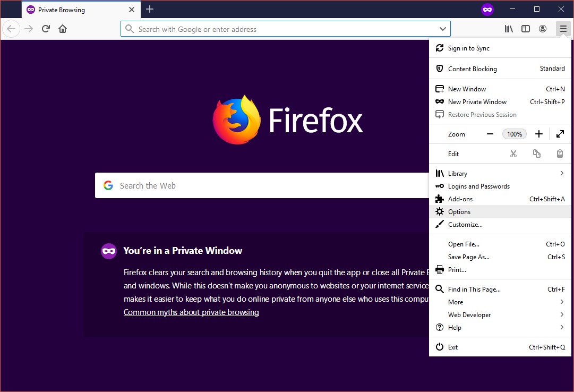Open the Add-ons manager

[x=500, y=199]
